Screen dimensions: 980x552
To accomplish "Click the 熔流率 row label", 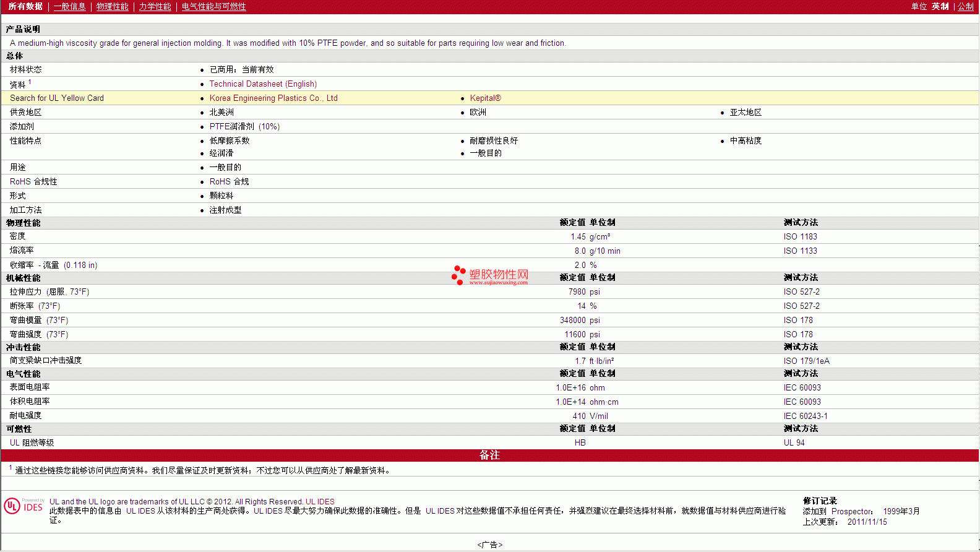I will 22,250.
